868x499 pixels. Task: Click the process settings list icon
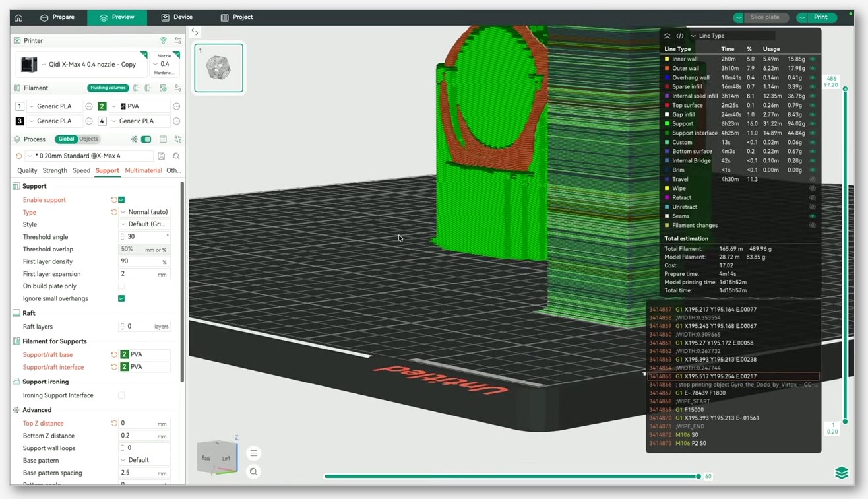coord(163,139)
